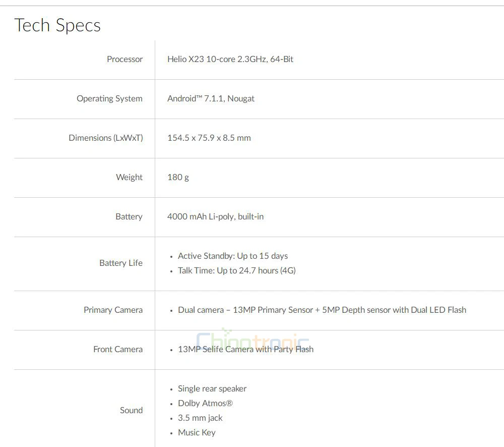Select the Helio X23 processor value text
The width and height of the screenshot is (504, 447).
[230, 59]
